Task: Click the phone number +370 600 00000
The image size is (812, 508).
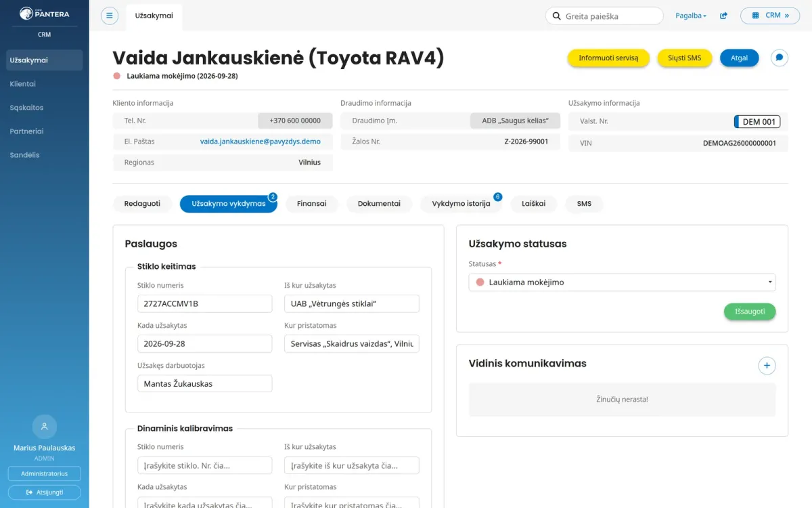Action: [295, 121]
